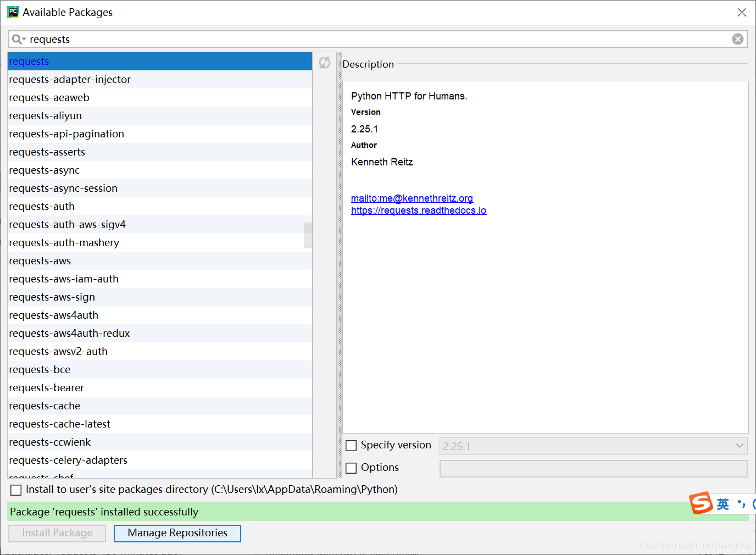756x555 pixels.
Task: Select requests-aeaweb in the list
Action: pos(160,97)
